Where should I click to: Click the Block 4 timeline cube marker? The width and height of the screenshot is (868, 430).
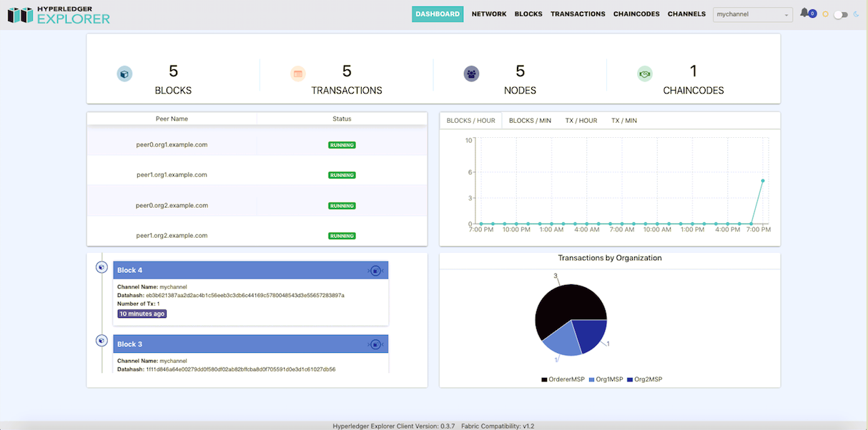click(x=102, y=267)
